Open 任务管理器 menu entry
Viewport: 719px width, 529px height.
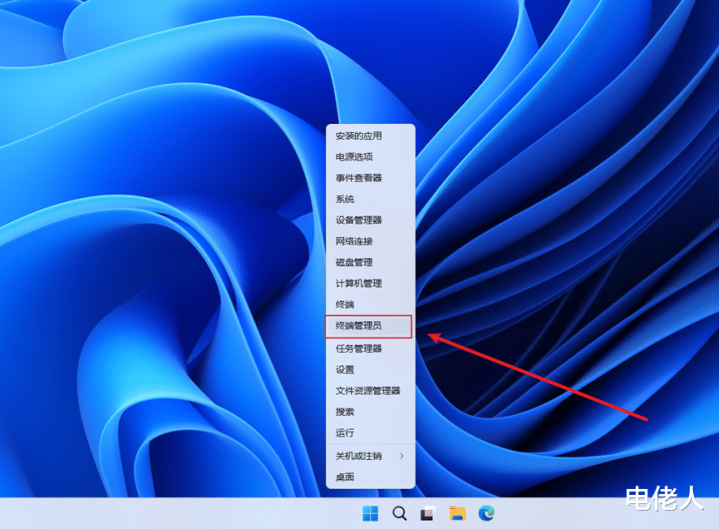pos(371,348)
